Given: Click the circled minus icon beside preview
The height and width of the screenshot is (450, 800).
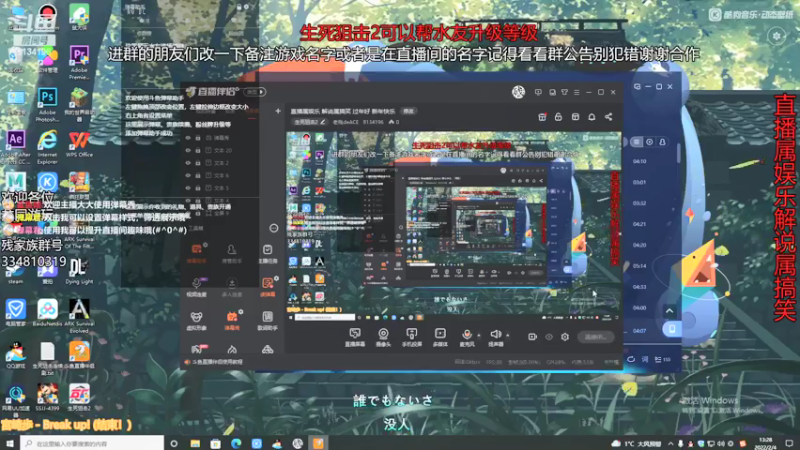Looking at the screenshot, I should [x=274, y=228].
